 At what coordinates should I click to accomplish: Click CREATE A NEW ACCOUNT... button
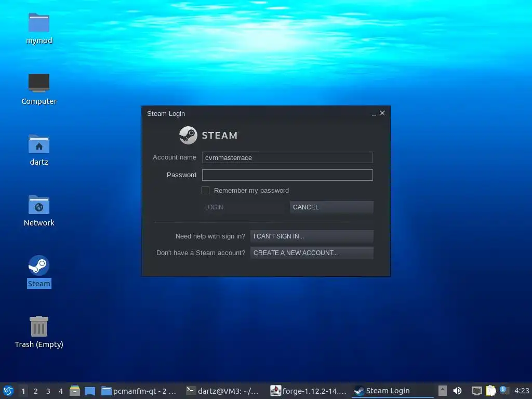(312, 253)
